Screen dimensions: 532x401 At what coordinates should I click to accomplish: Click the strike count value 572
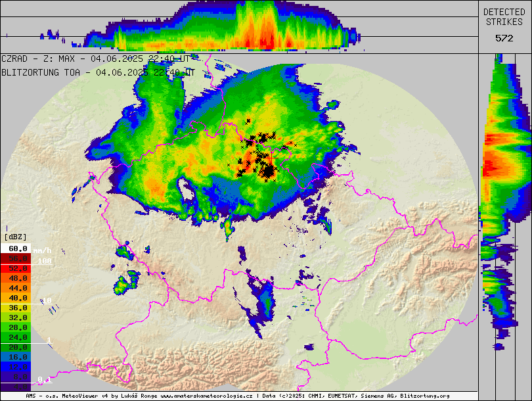[x=504, y=38]
